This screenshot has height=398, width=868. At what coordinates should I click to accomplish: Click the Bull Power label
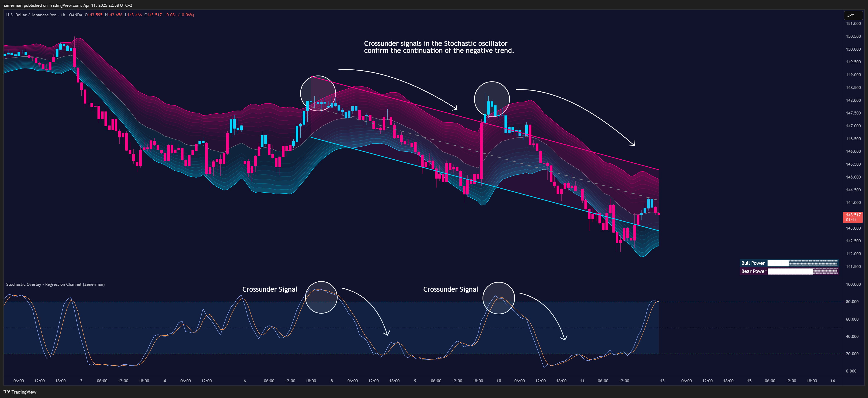[x=753, y=263]
